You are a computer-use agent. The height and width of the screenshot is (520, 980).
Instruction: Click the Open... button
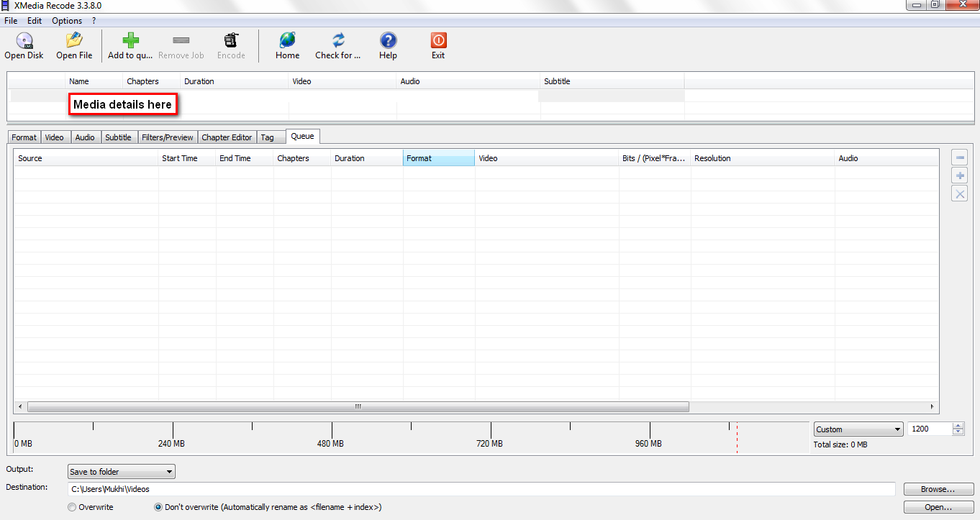(x=938, y=507)
